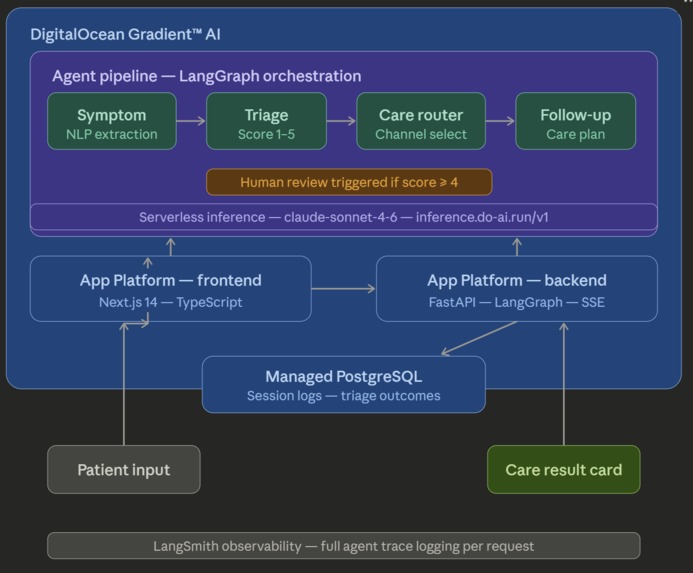Select the Triage Score 1-5 node
Screen dimensions: 693x573
pyautogui.click(x=267, y=121)
